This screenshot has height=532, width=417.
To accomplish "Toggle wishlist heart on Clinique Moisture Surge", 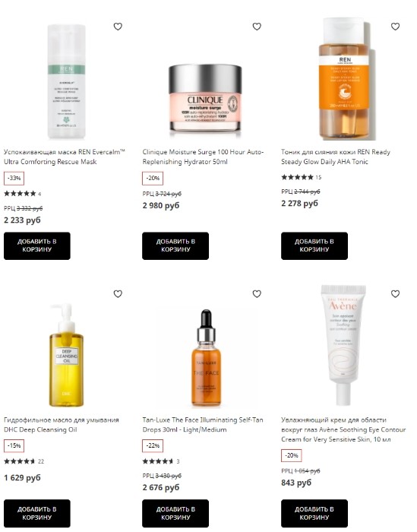I will pyautogui.click(x=257, y=27).
